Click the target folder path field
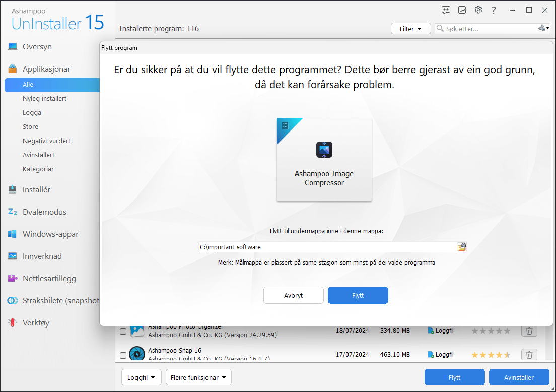 click(327, 247)
